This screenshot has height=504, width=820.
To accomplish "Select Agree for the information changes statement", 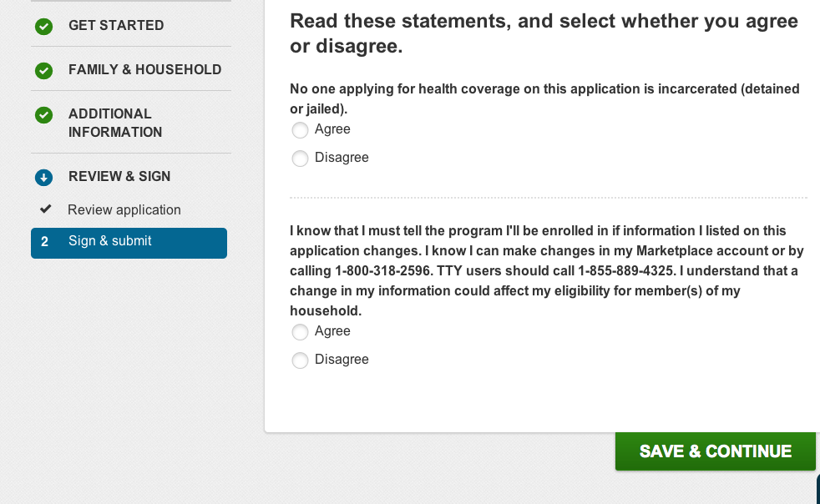I will (x=300, y=332).
